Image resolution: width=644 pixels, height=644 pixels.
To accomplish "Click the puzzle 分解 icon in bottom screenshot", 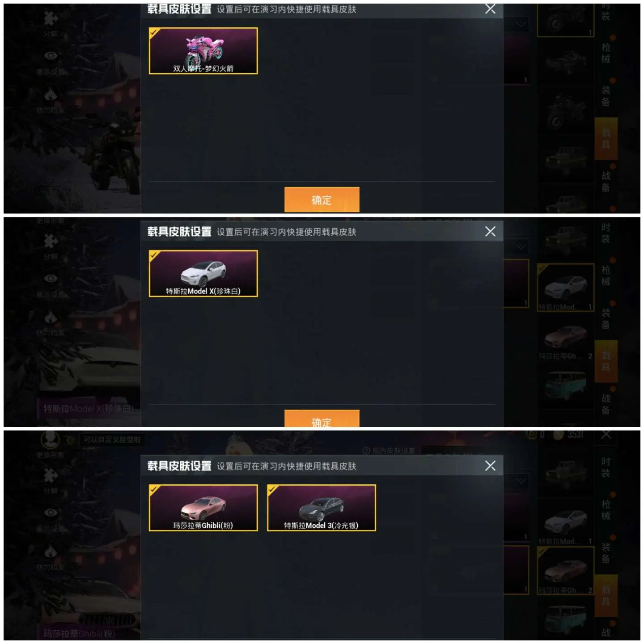I will [x=51, y=475].
